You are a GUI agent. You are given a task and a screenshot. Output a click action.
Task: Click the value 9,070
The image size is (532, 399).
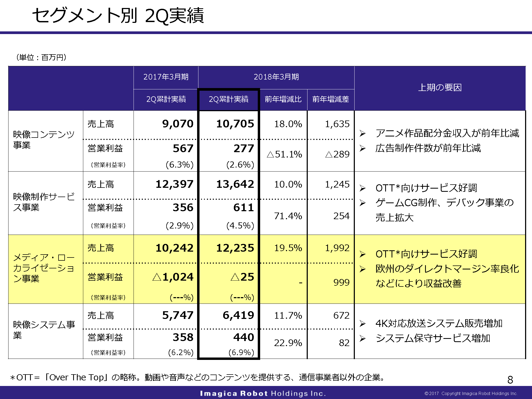click(x=178, y=124)
